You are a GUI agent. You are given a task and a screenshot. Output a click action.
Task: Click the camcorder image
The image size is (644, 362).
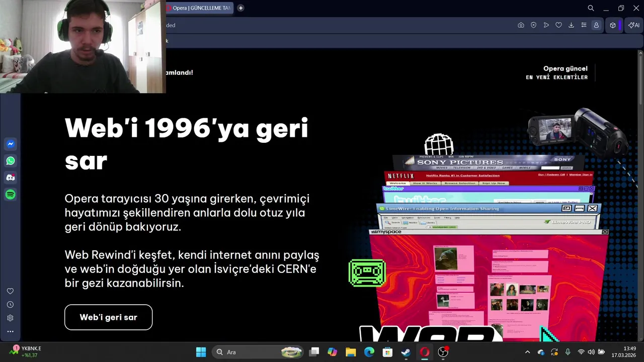point(579,132)
